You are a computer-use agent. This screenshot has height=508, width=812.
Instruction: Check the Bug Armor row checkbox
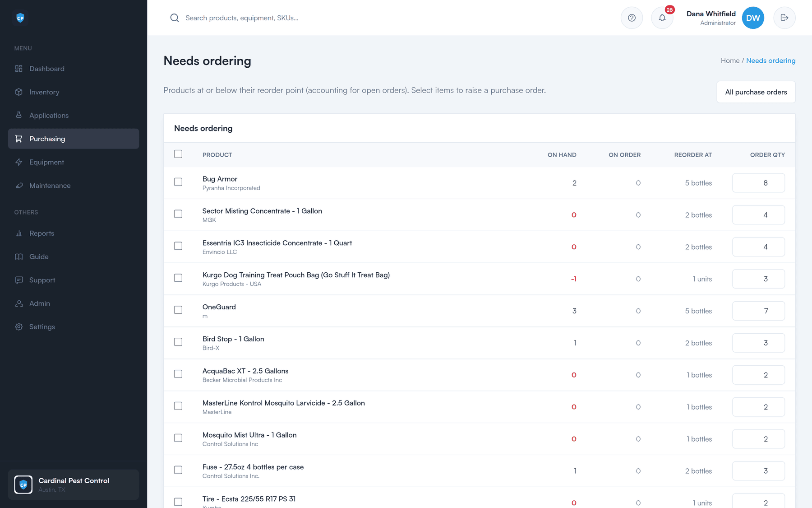(x=178, y=182)
